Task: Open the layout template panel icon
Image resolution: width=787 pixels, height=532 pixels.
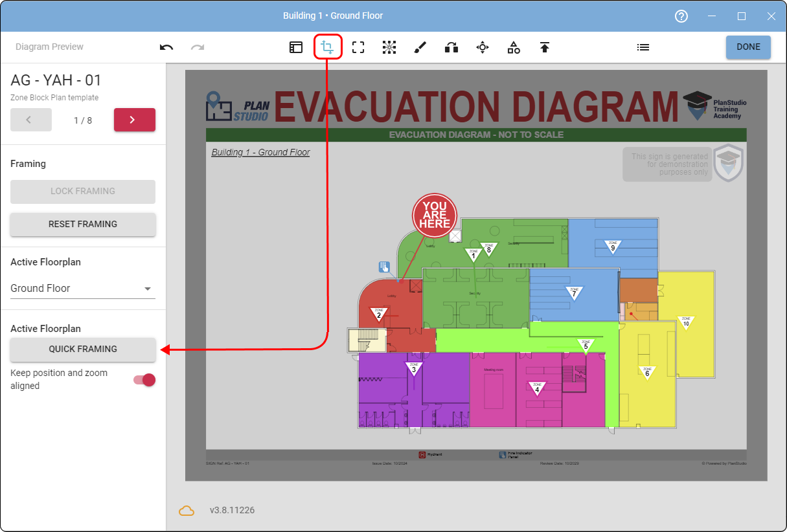Action: tap(296, 47)
